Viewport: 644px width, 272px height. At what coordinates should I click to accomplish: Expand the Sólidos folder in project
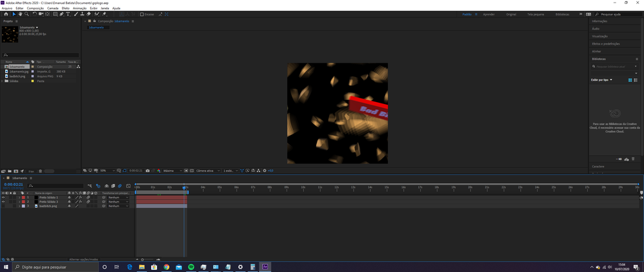[x=2, y=81]
